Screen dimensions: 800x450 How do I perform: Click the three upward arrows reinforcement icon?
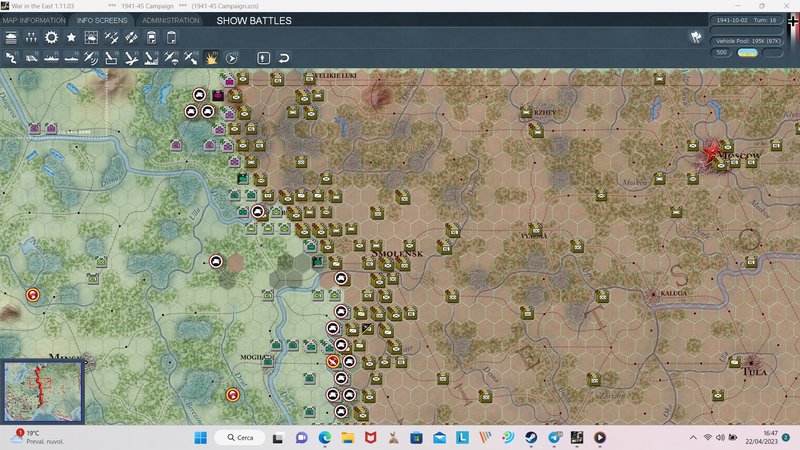[x=31, y=38]
